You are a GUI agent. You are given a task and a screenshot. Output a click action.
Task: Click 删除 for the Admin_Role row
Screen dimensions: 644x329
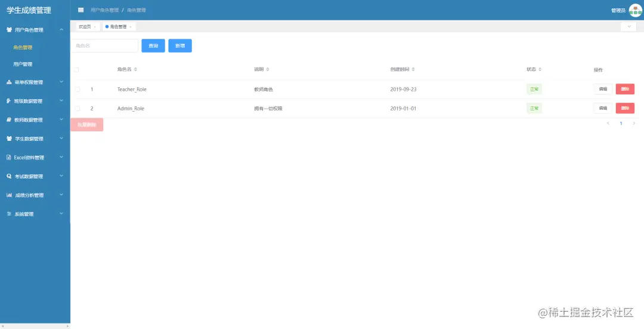[625, 108]
